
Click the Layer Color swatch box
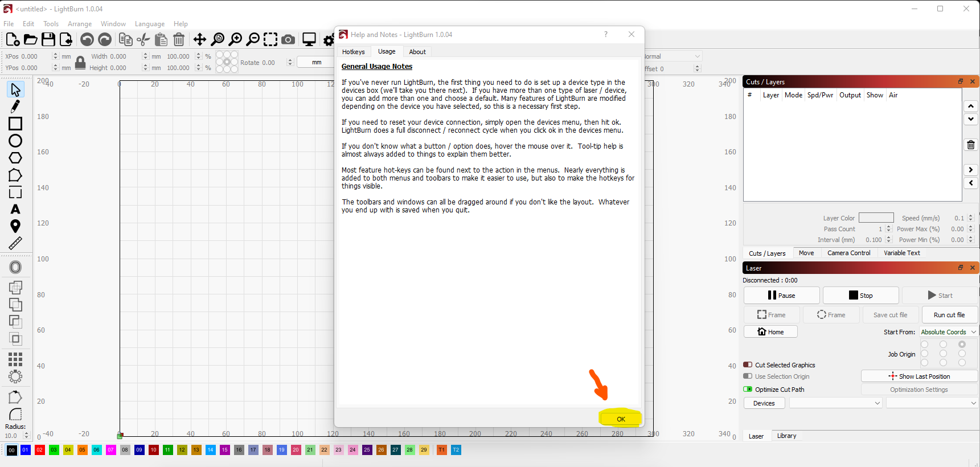[876, 218]
